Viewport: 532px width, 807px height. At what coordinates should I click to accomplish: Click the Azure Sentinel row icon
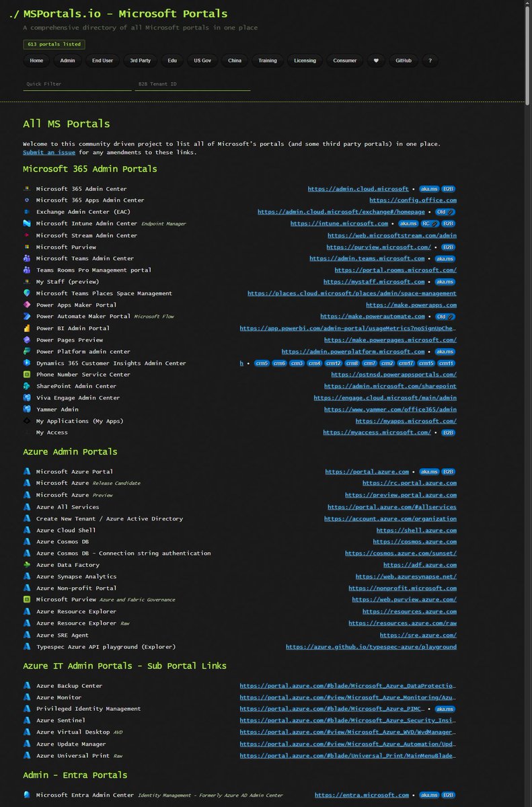[27, 720]
